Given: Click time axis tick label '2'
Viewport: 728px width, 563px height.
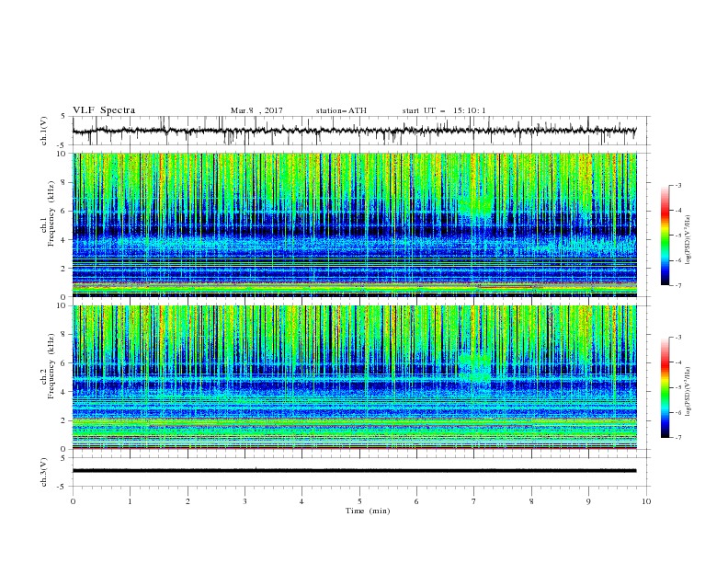Looking at the screenshot, I should pos(188,501).
